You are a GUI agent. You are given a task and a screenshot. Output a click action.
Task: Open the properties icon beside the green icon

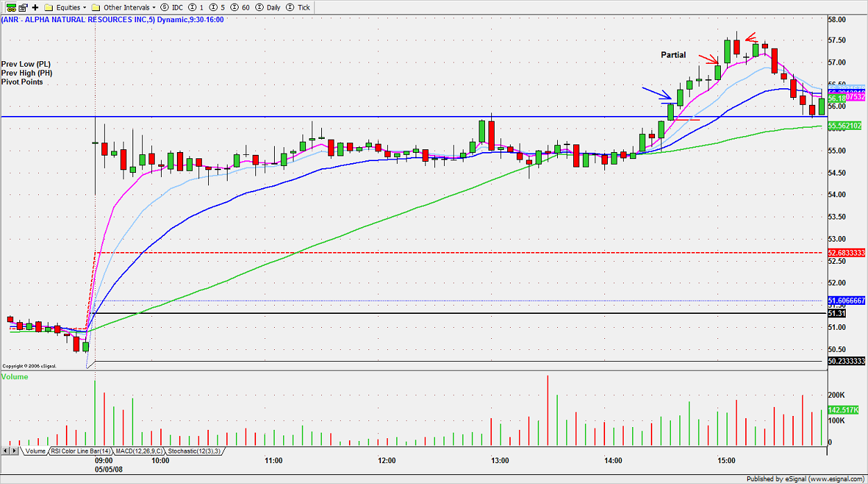(x=22, y=7)
